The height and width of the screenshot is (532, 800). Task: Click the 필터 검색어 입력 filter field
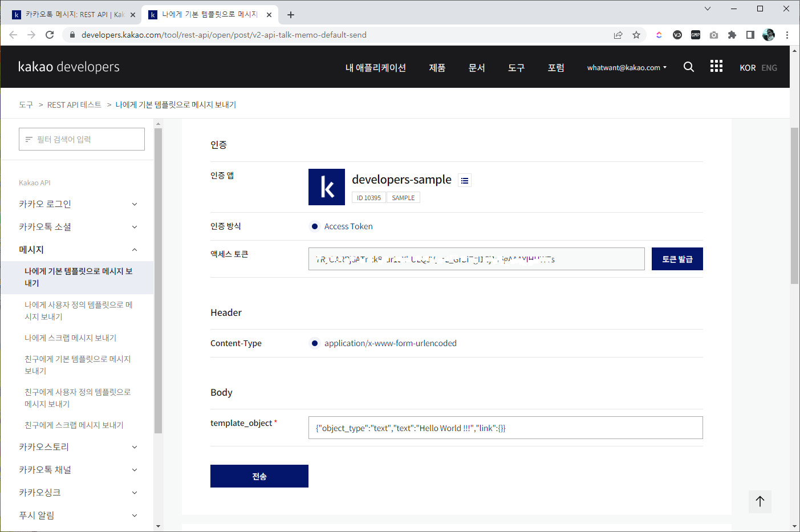[x=82, y=139]
